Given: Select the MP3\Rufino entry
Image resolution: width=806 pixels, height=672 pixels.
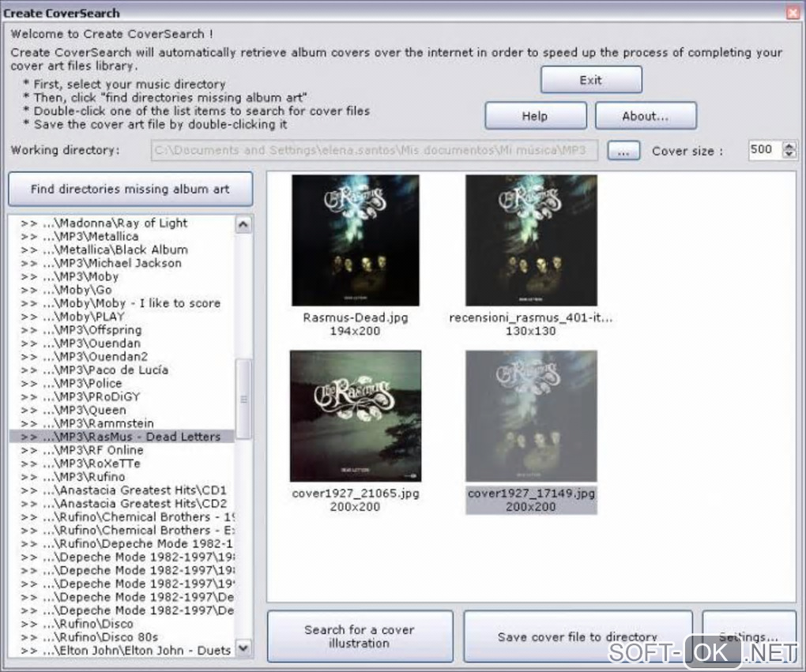Looking at the screenshot, I should coord(122,477).
